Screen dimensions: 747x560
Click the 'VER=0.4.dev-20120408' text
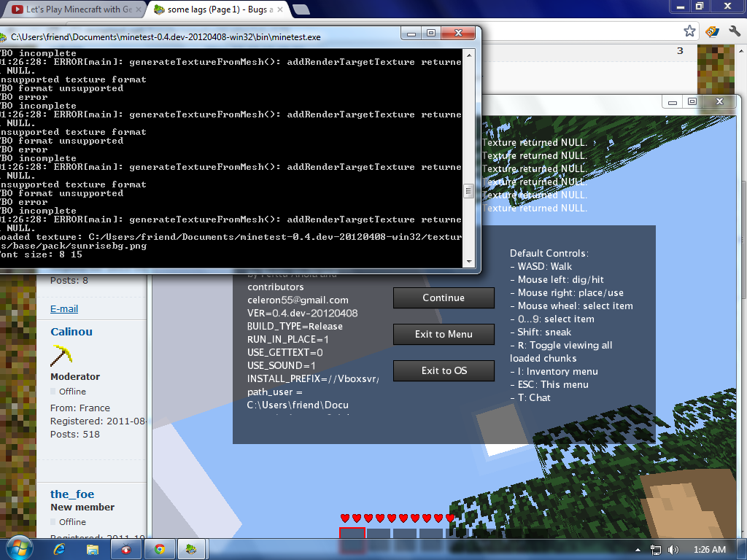pos(303,314)
